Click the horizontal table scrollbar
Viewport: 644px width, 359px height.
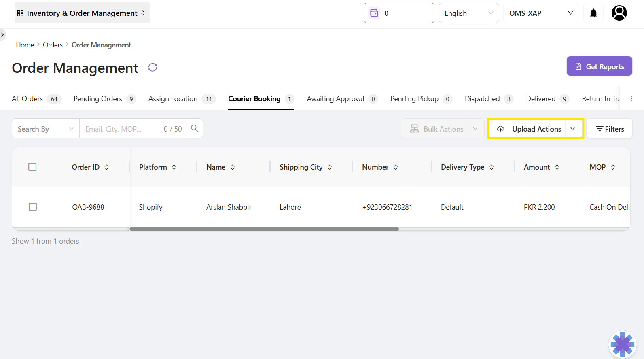(x=264, y=229)
